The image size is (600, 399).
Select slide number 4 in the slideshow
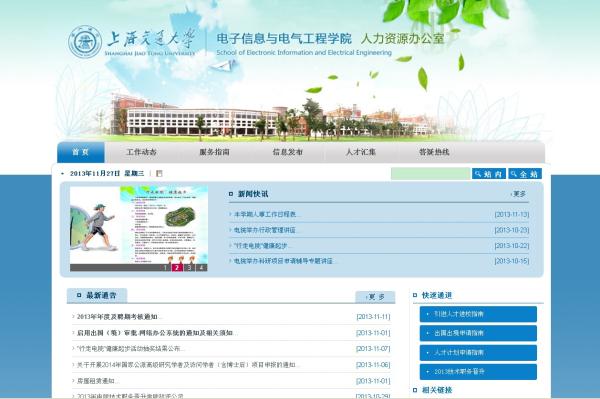click(x=201, y=267)
